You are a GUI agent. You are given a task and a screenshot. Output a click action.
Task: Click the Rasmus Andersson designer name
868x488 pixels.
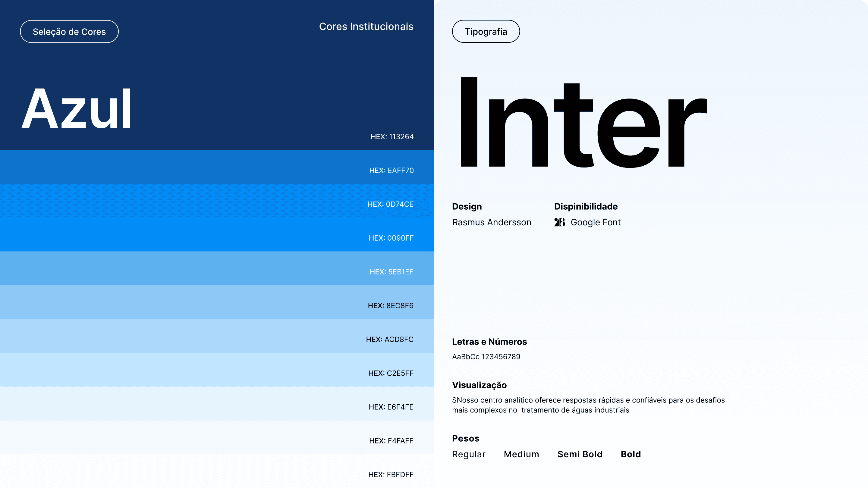tap(491, 222)
